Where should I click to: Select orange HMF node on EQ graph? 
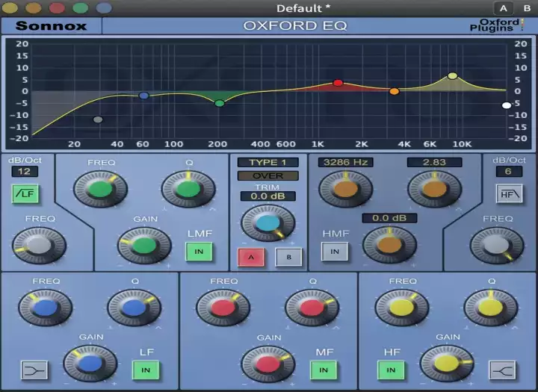click(395, 91)
